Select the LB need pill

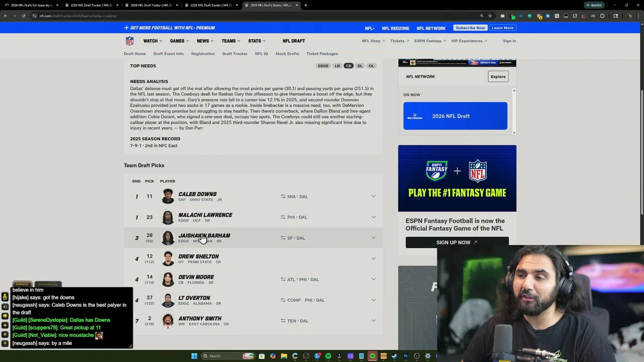tap(337, 66)
